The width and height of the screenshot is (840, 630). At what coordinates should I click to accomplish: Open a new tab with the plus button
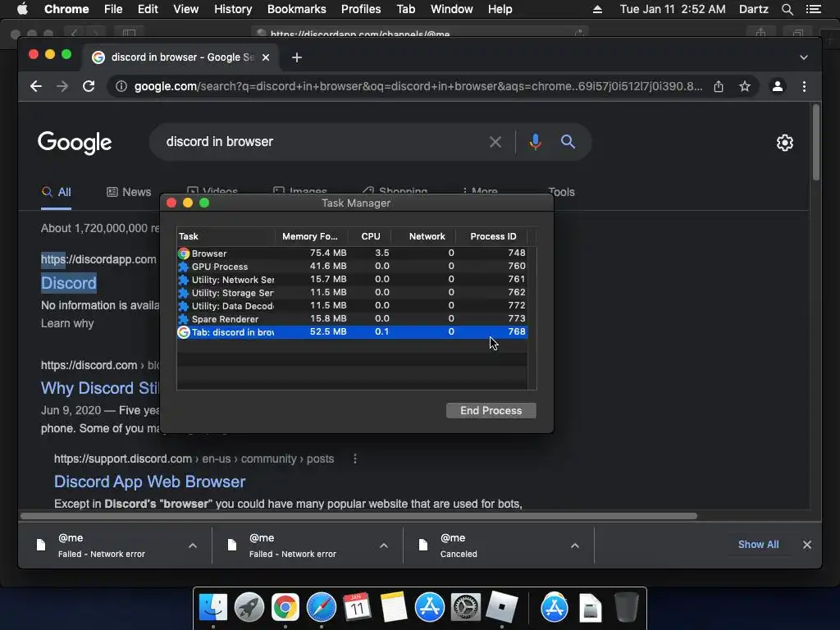297,57
